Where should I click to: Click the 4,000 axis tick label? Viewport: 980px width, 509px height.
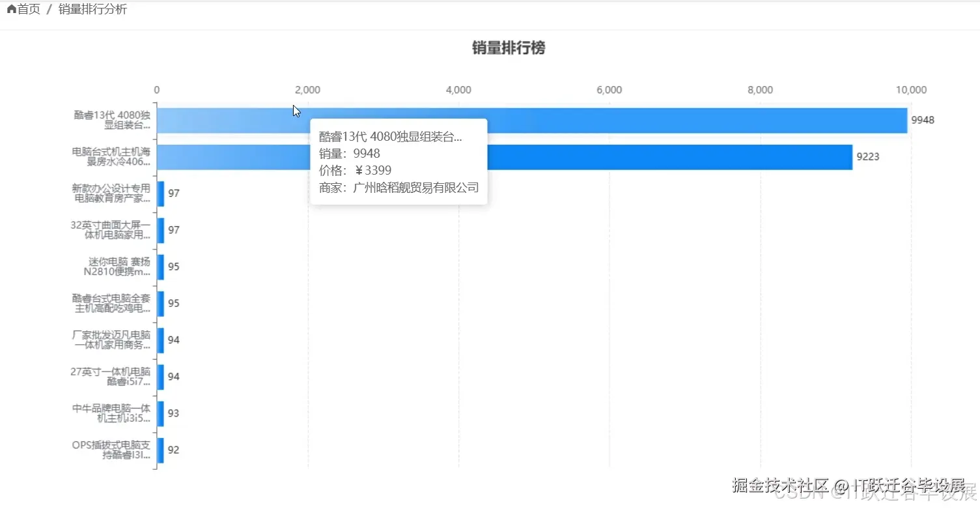click(x=458, y=90)
